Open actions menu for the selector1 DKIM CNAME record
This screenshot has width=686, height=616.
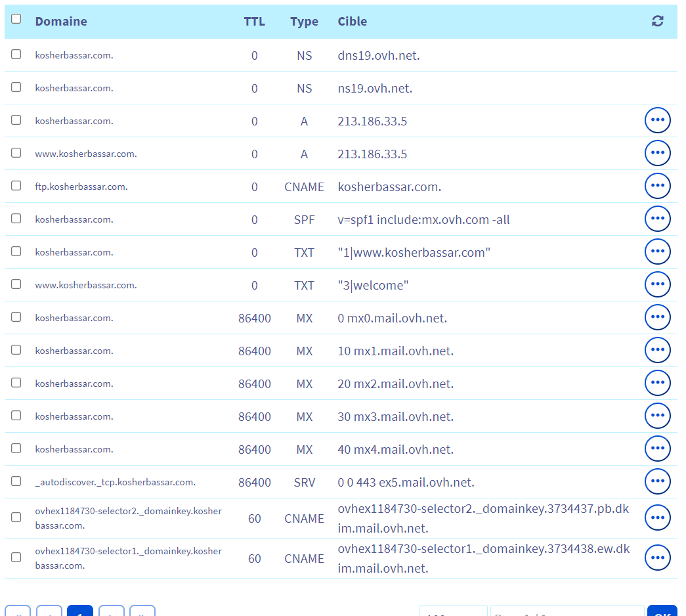[x=657, y=558]
